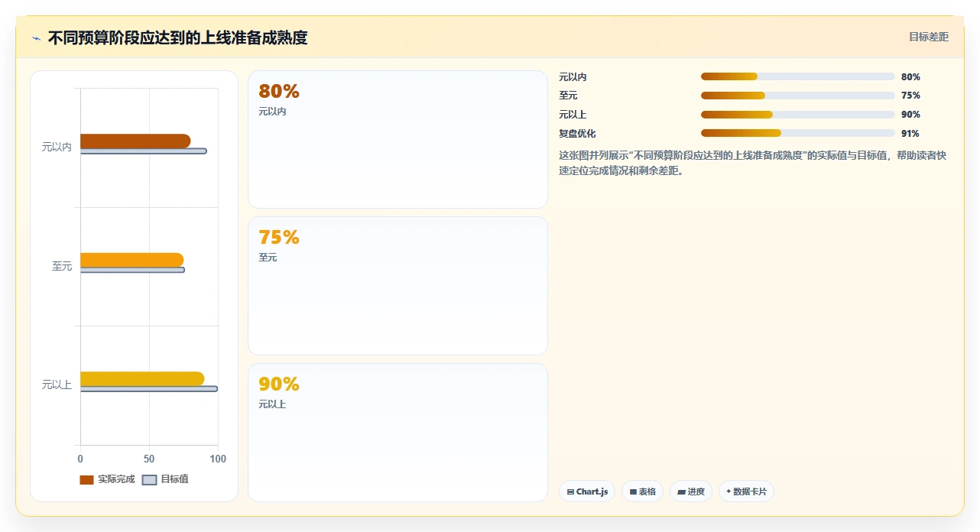
Task: Click the 元以上 progress bar
Action: 797,115
